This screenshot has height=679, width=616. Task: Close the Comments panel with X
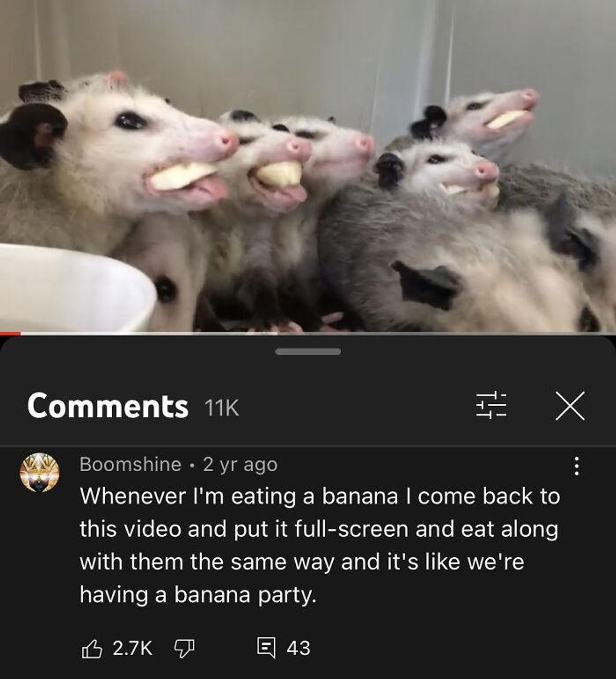570,406
